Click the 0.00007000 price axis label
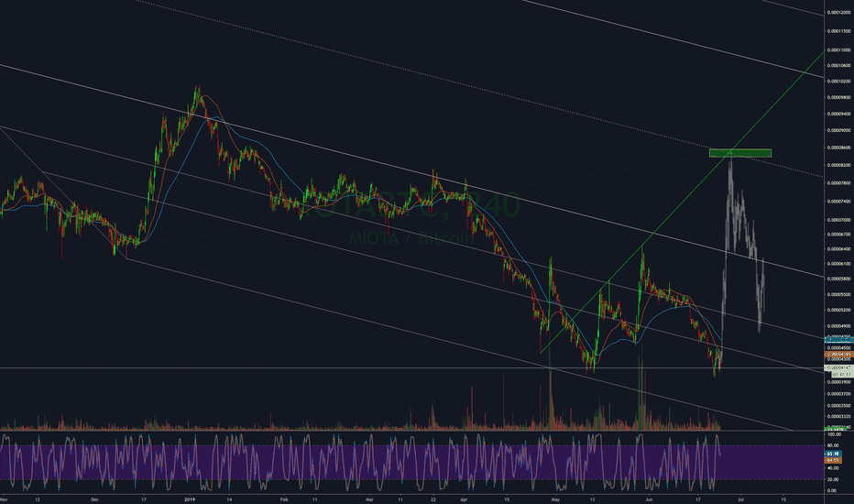Image resolution: width=854 pixels, height=504 pixels. click(x=840, y=220)
